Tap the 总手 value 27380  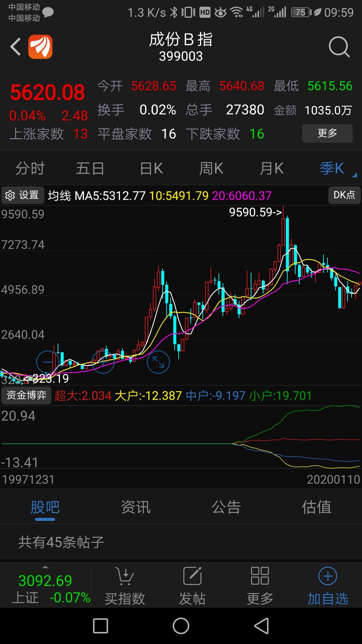[x=245, y=110]
